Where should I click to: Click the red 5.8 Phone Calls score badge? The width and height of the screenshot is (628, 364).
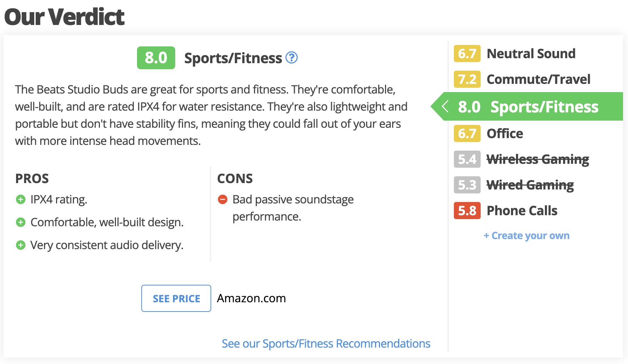point(467,211)
